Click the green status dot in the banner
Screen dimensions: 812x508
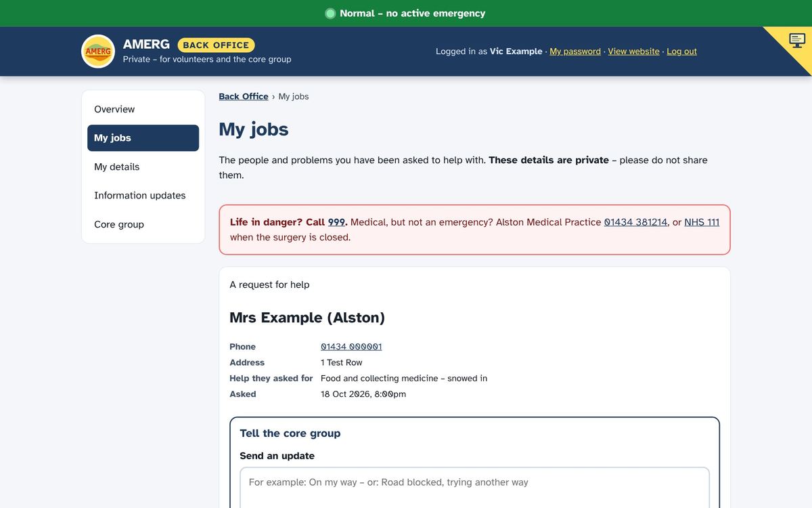coord(330,14)
